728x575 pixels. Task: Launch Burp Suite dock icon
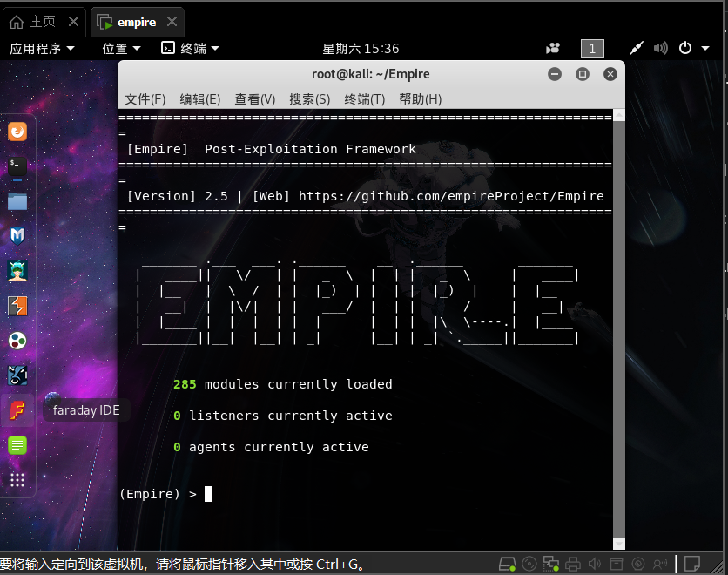click(x=17, y=306)
